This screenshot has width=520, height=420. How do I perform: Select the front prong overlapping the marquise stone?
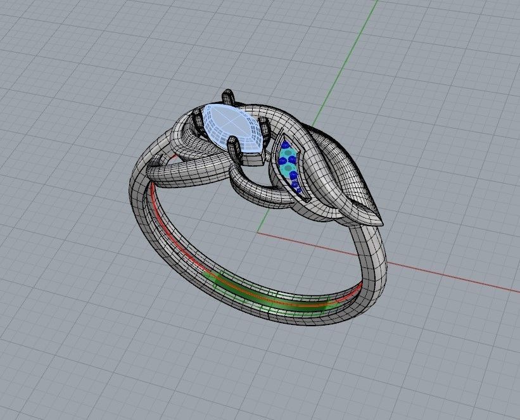pyautogui.click(x=234, y=150)
